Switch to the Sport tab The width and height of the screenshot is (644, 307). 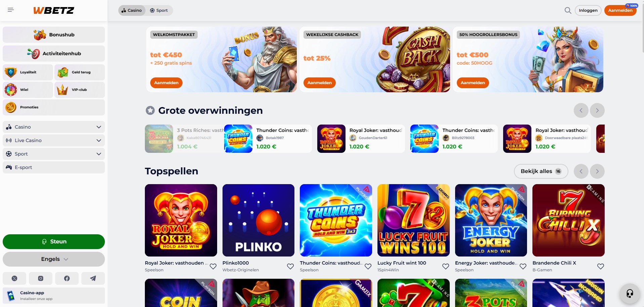(x=159, y=10)
